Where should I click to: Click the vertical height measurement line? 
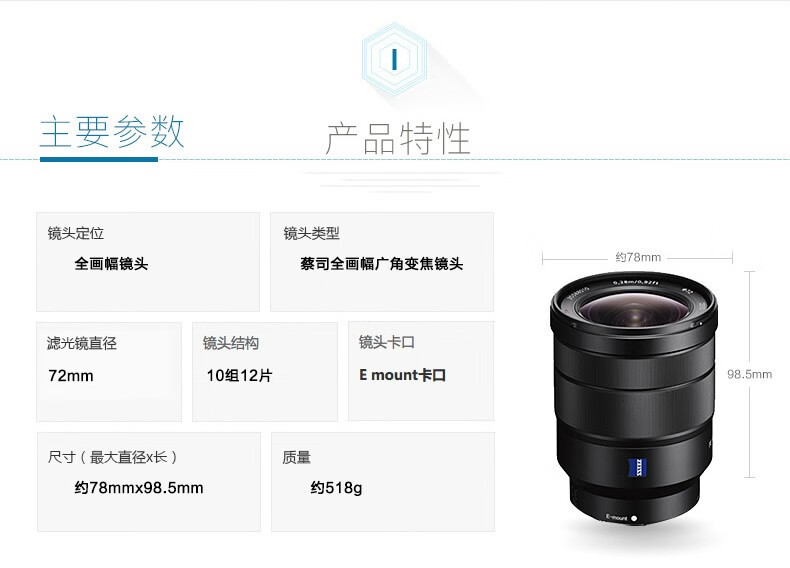750,374
